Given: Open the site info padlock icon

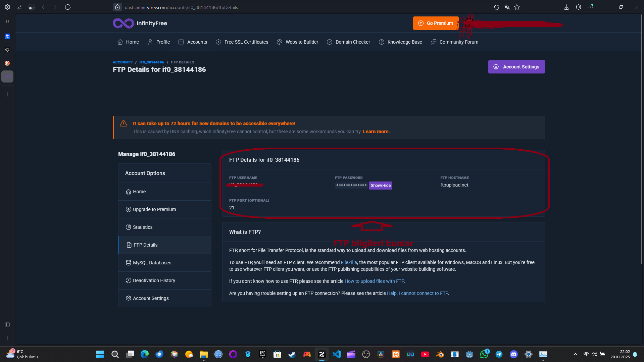Looking at the screenshot, I should coord(117,7).
